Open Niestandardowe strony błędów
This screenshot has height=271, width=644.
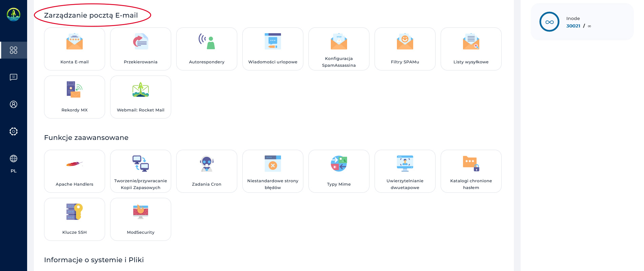point(273,171)
